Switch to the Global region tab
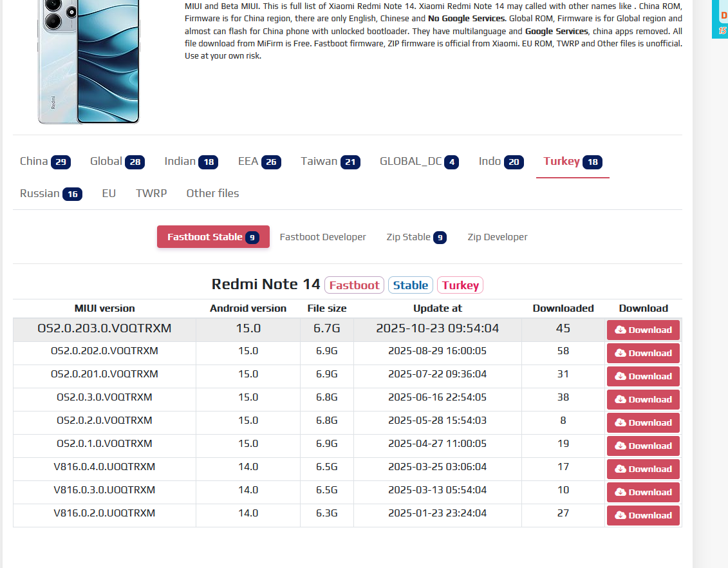 click(117, 162)
